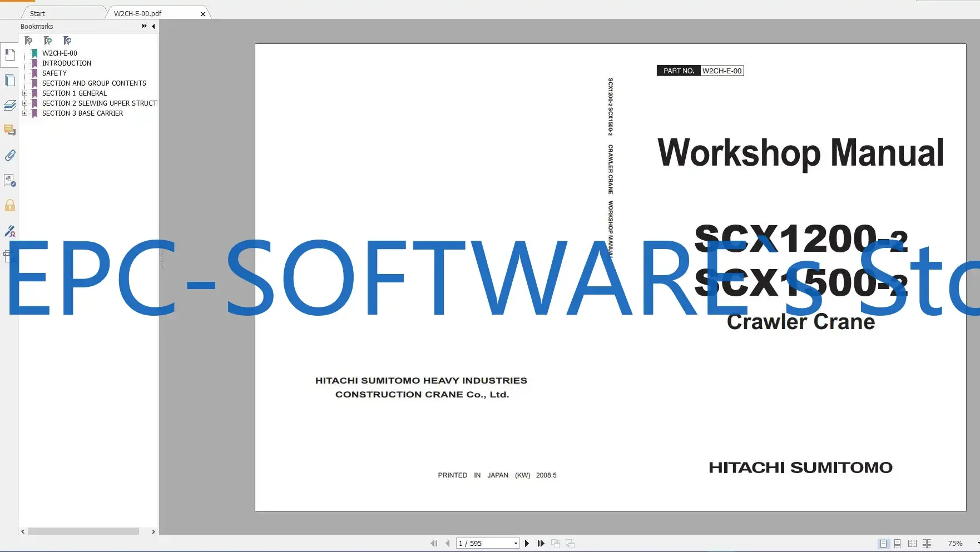Viewport: 980px width, 552px height.
Task: Open the Digital Signatures panel icon
Action: (x=10, y=180)
